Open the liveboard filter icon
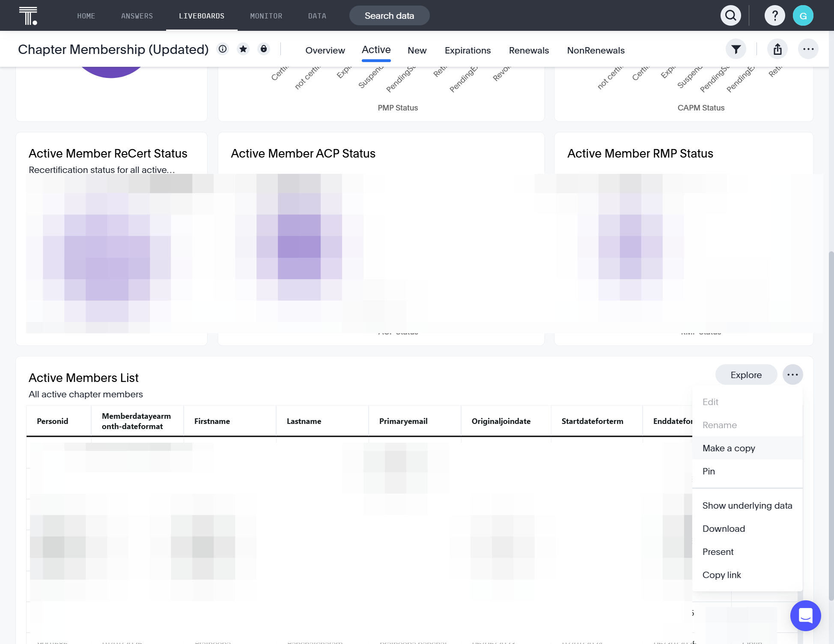The image size is (834, 644). tap(736, 49)
